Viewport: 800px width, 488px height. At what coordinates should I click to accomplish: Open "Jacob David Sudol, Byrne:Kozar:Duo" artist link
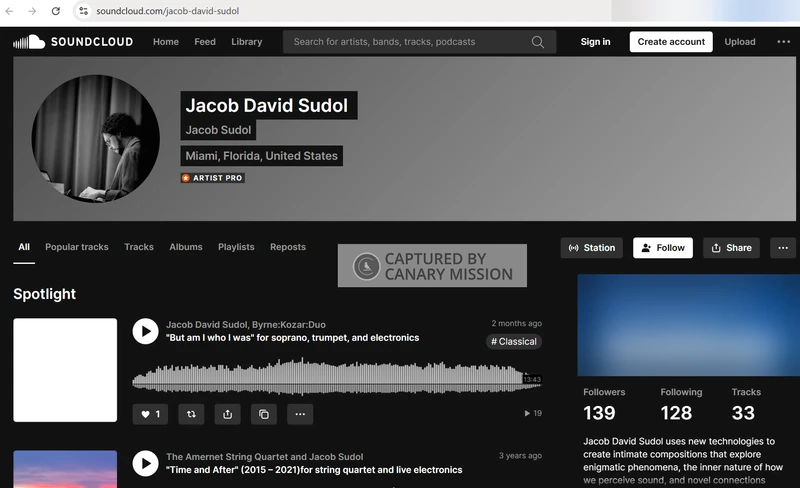(246, 325)
